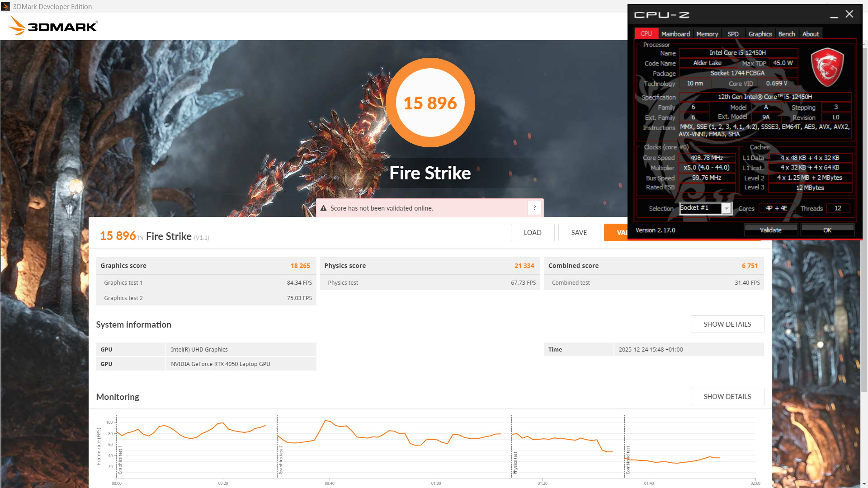This screenshot has width=868, height=488.
Task: Click OK in CPU-Z window
Action: pos(827,230)
